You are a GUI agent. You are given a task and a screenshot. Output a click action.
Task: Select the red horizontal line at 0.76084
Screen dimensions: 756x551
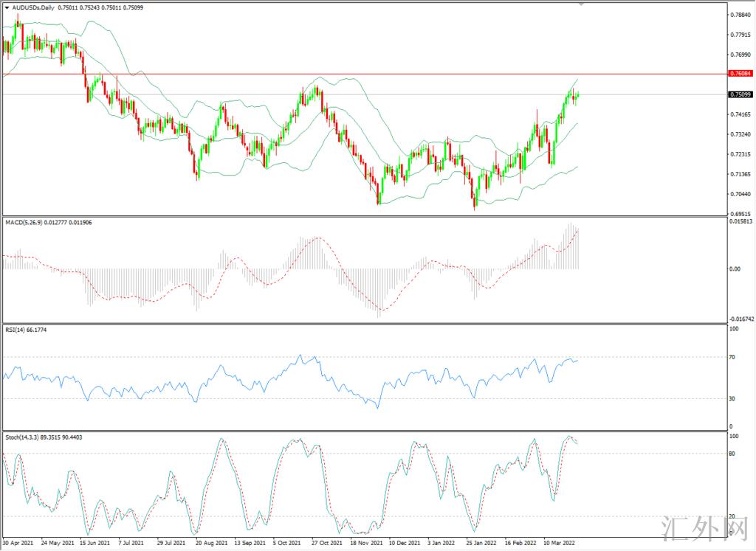[x=295, y=74]
